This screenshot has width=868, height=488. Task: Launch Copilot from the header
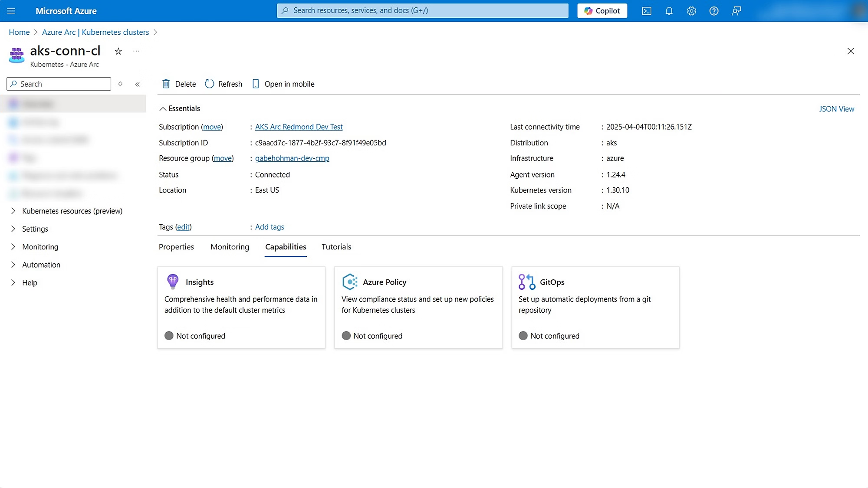(602, 11)
